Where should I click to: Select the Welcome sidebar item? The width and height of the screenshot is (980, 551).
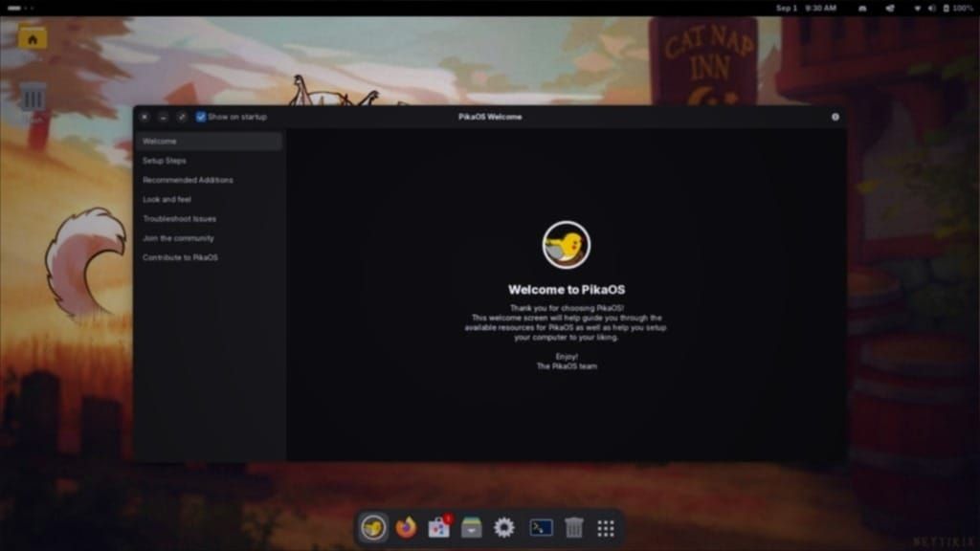[209, 142]
